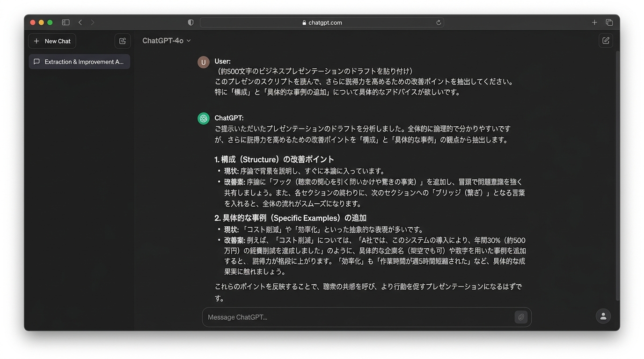This screenshot has height=359, width=644.
Task: Attach a file using the paperclip icon
Action: [x=521, y=317]
